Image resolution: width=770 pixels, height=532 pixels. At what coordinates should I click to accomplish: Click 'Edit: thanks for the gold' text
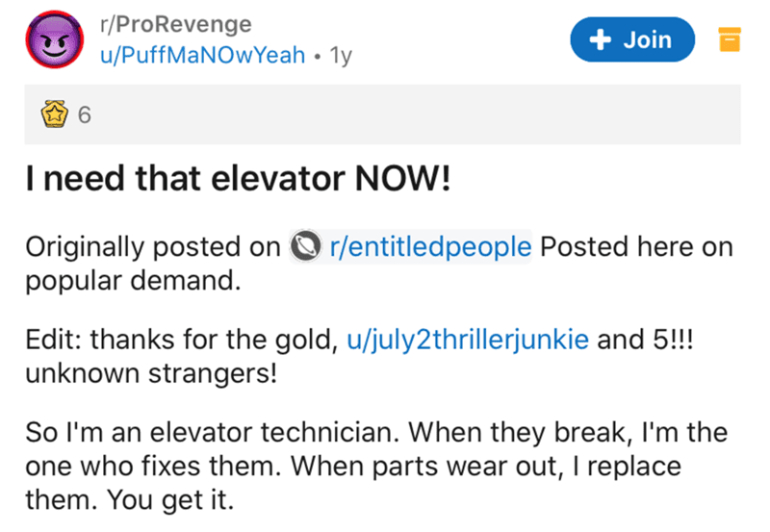pyautogui.click(x=182, y=340)
